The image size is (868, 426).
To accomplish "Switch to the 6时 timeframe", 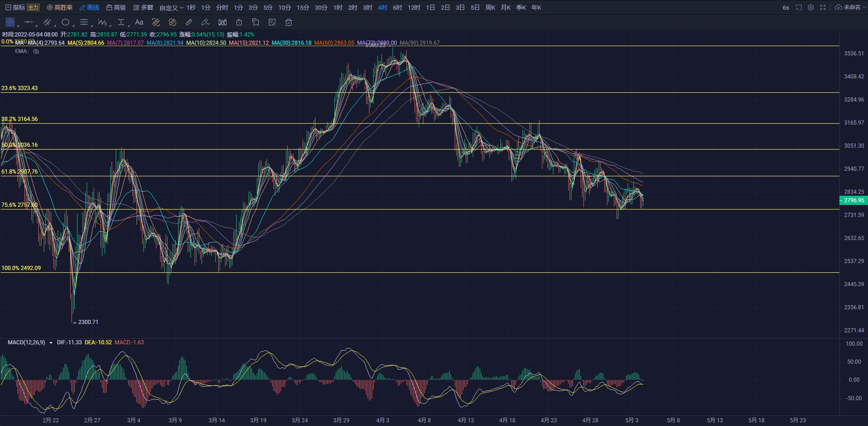I will pyautogui.click(x=397, y=7).
